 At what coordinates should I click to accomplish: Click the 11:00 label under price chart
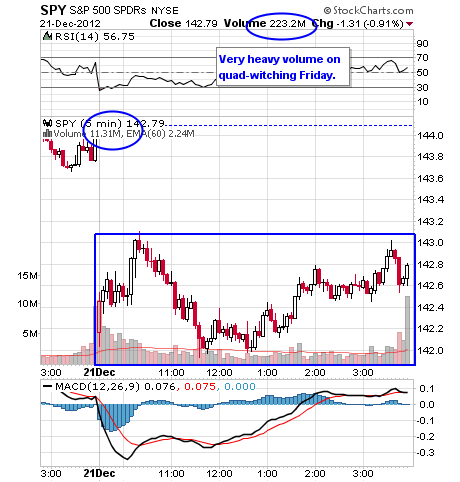(171, 372)
